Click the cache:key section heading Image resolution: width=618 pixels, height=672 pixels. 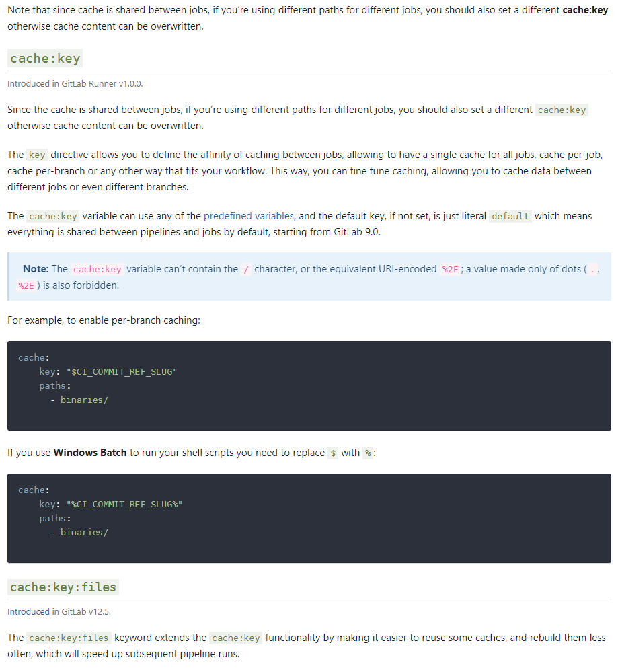coord(45,59)
